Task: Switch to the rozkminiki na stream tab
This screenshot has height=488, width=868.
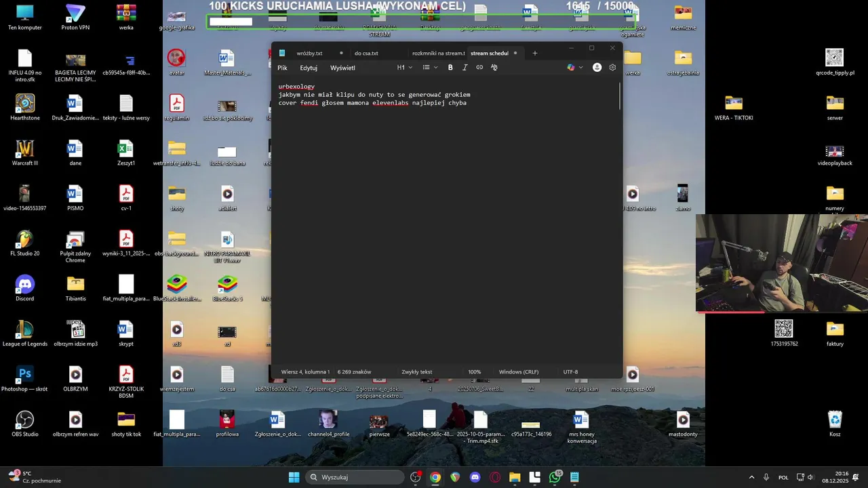Action: click(438, 53)
